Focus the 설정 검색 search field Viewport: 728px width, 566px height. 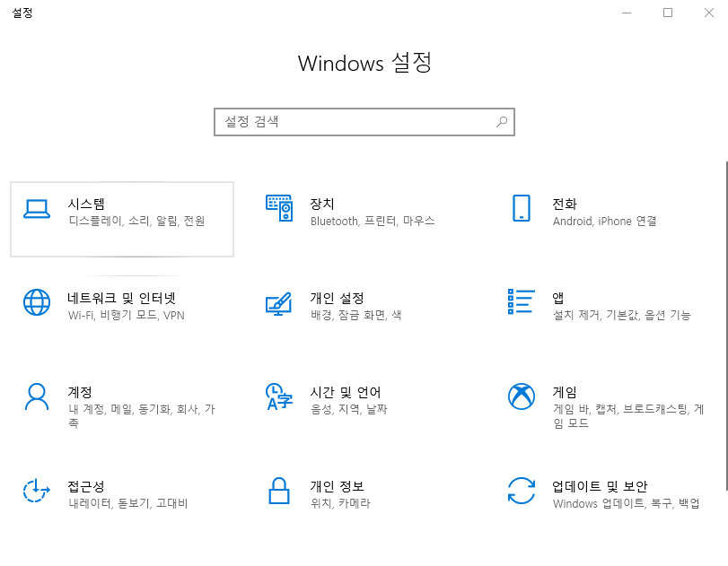click(x=364, y=122)
